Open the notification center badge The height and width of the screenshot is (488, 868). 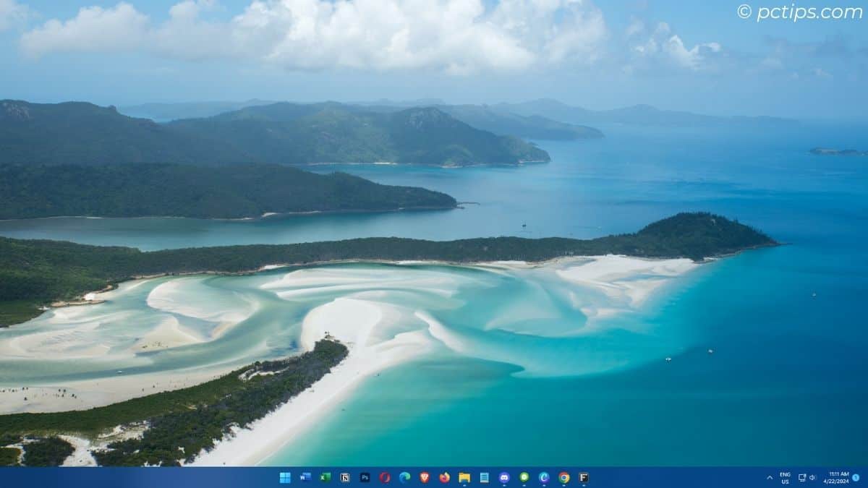pyautogui.click(x=856, y=477)
